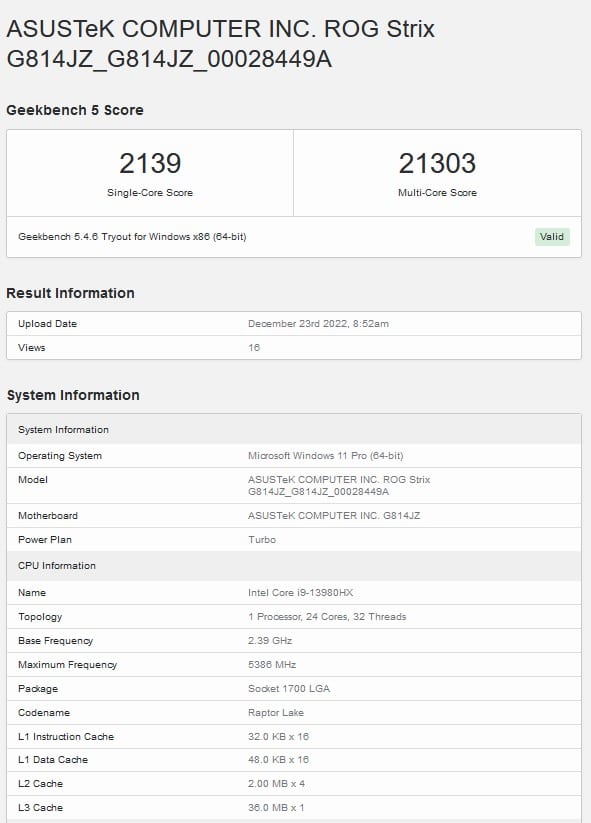Click the Views count row
Image resolution: width=591 pixels, height=823 pixels.
click(294, 347)
